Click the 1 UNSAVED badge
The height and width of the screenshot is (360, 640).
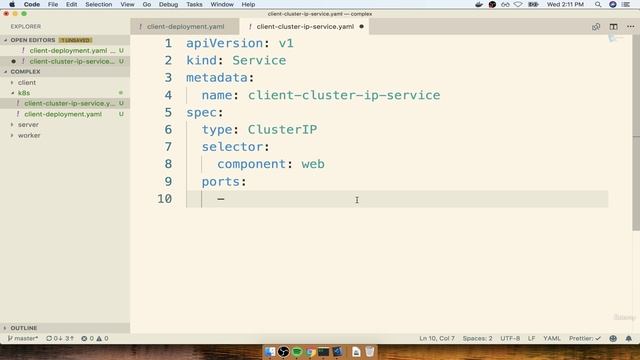click(x=76, y=40)
